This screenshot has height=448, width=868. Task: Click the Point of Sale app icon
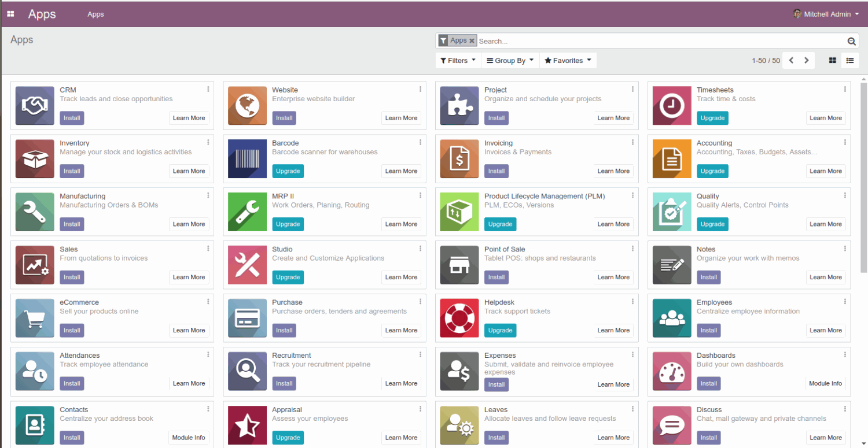click(x=459, y=265)
